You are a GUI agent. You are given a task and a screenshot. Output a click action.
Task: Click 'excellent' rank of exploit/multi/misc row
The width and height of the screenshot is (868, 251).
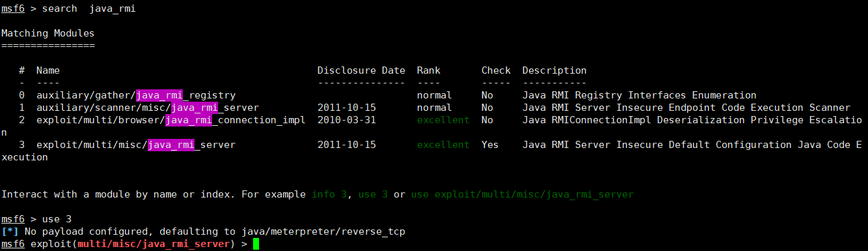[443, 145]
